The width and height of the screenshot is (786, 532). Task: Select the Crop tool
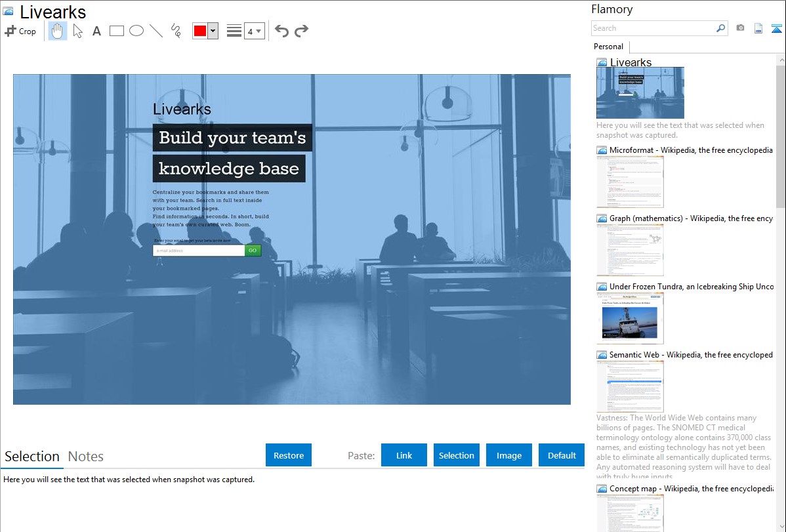click(x=20, y=31)
